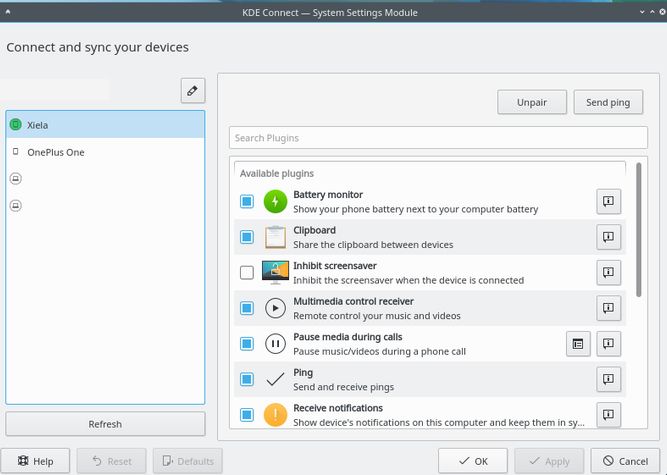The image size is (667, 475).
Task: Uncheck the Ping plugin checkbox
Action: click(x=247, y=379)
